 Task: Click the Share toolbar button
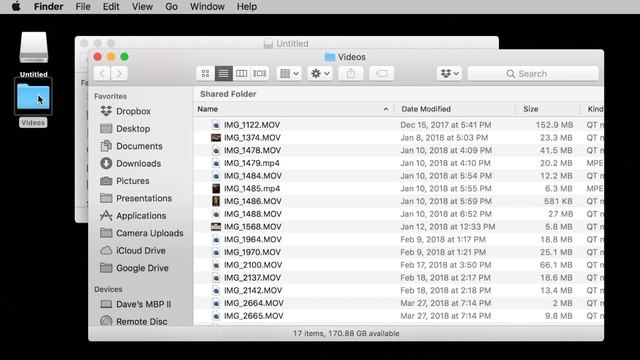351,73
